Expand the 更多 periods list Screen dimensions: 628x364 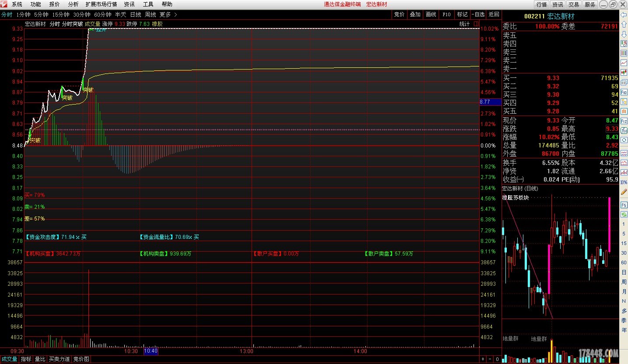[168, 14]
